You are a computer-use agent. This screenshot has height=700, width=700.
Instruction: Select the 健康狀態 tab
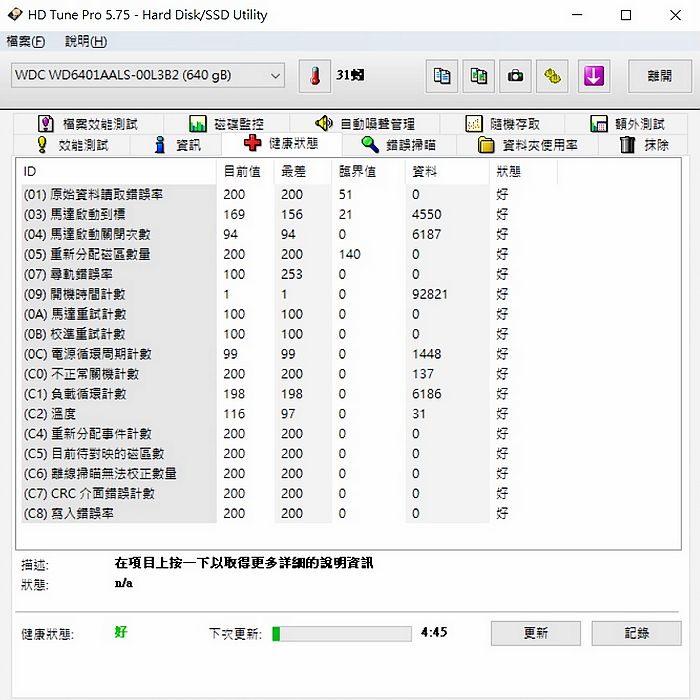pyautogui.click(x=282, y=143)
